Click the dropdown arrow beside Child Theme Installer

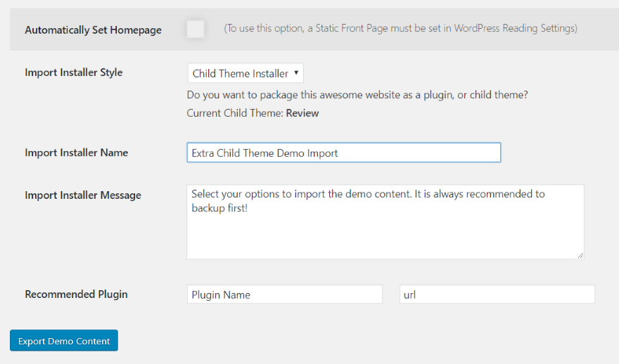click(x=296, y=72)
